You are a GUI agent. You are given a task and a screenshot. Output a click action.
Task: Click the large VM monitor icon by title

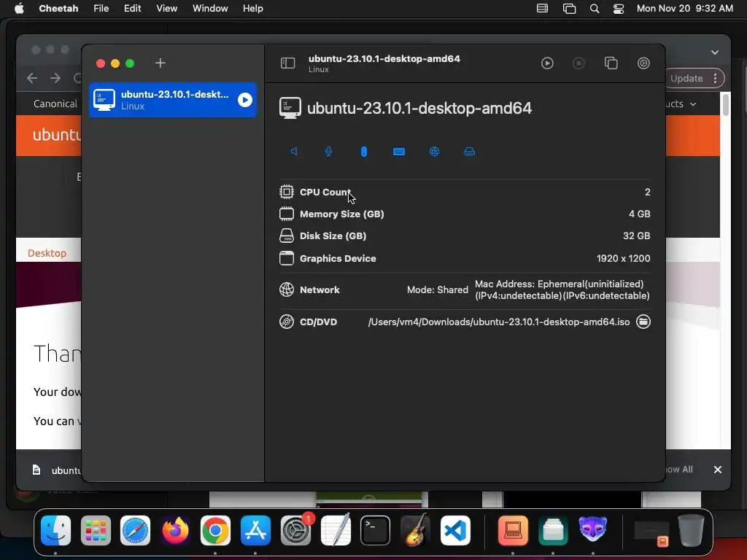click(x=290, y=108)
